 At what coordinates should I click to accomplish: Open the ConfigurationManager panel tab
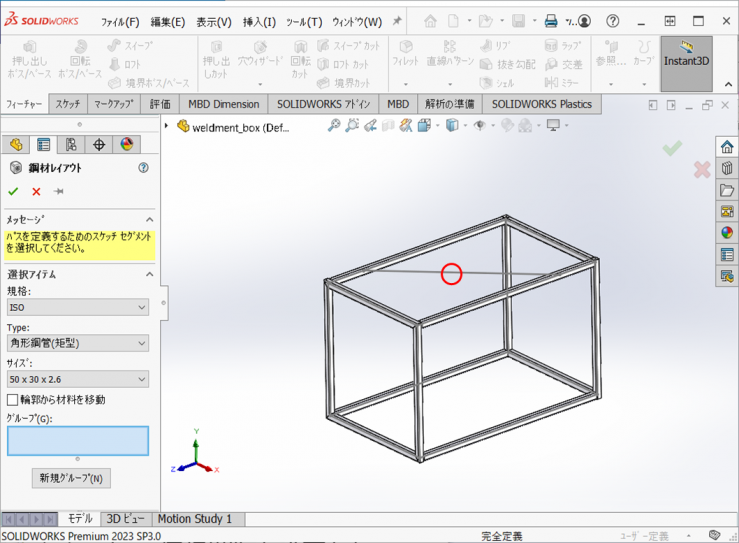tap(71, 145)
